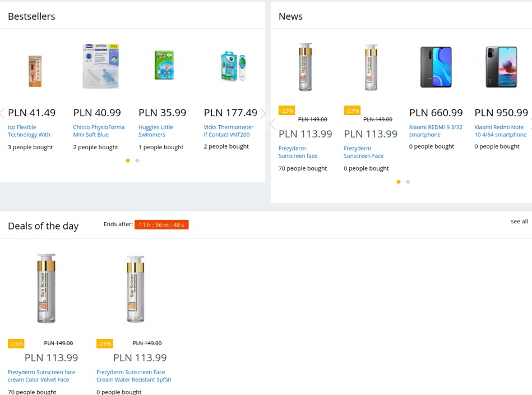This screenshot has height=395, width=532.
Task: Open Frezyderm Sunscreen Face image with 0 bought in News
Action: coord(371,67)
